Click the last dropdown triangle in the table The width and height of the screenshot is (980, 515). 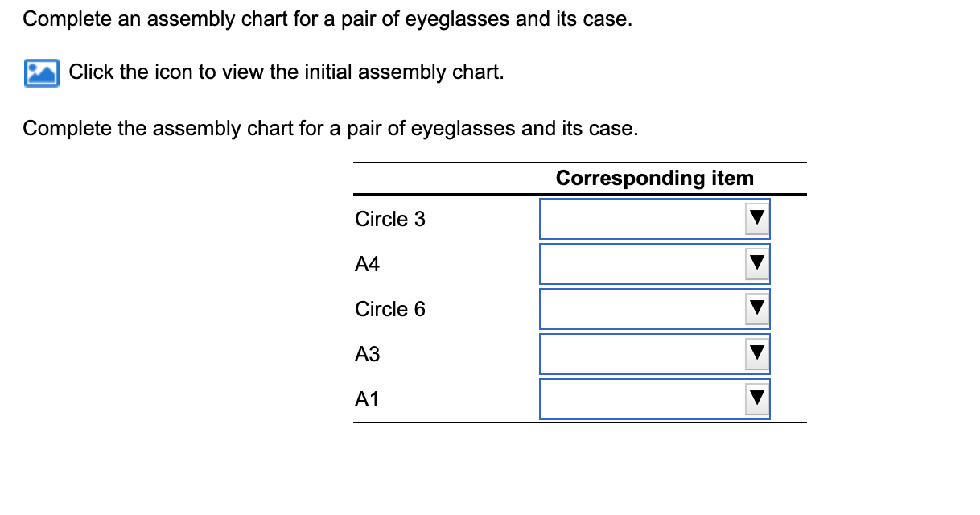pyautogui.click(x=757, y=398)
